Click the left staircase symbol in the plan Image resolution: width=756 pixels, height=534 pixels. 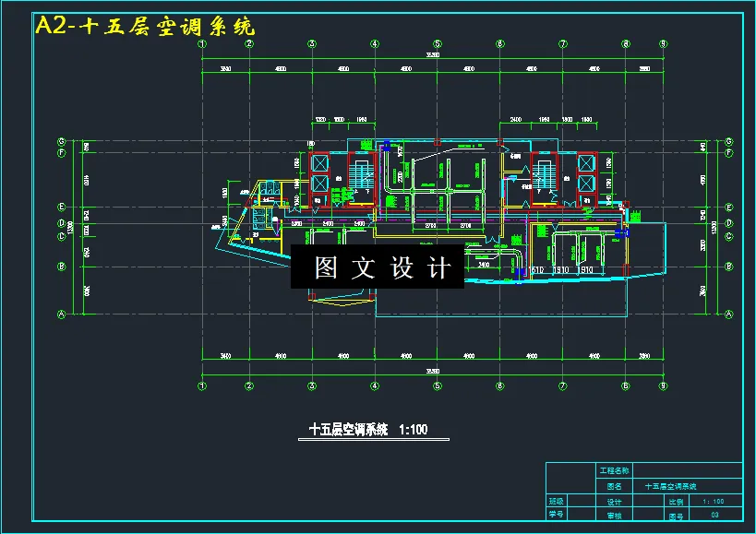coord(362,175)
